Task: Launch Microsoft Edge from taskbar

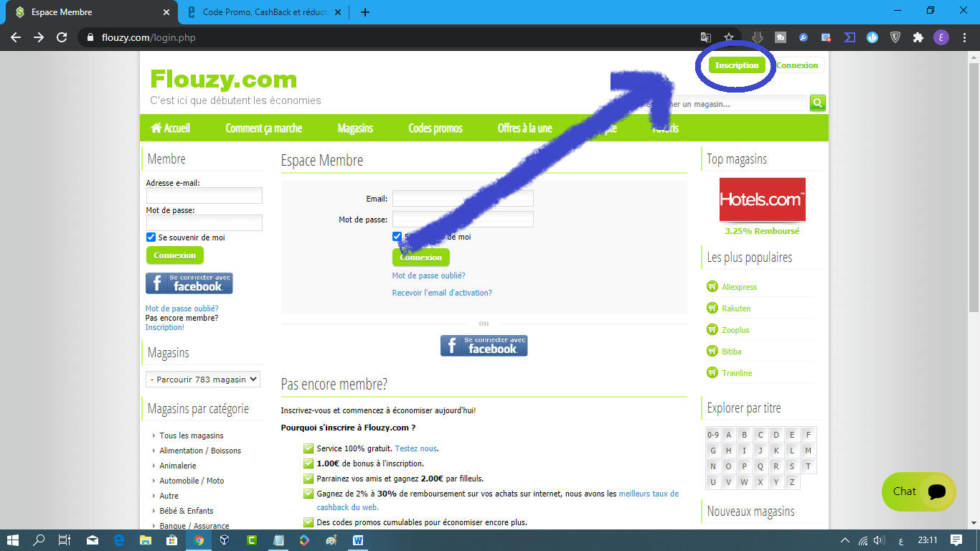Action: click(x=119, y=540)
